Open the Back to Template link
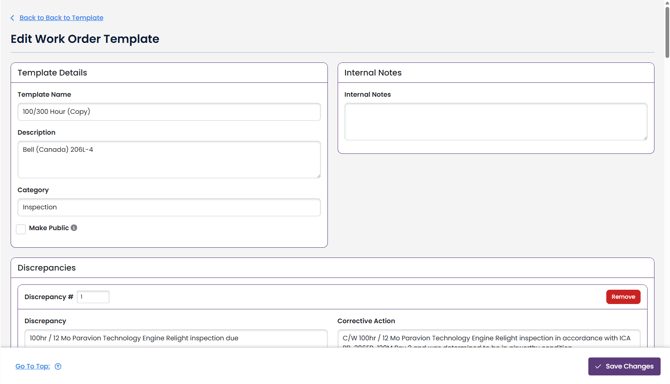The width and height of the screenshot is (670, 384). [62, 18]
